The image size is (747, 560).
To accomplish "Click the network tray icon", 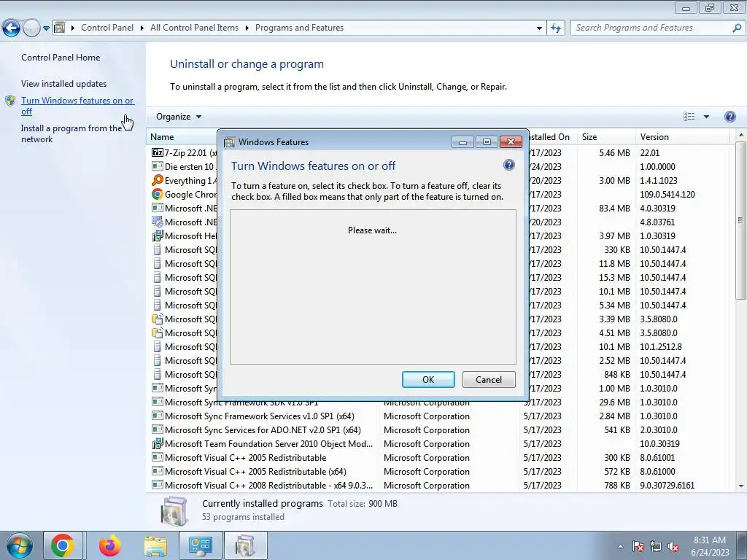I will pos(656,546).
